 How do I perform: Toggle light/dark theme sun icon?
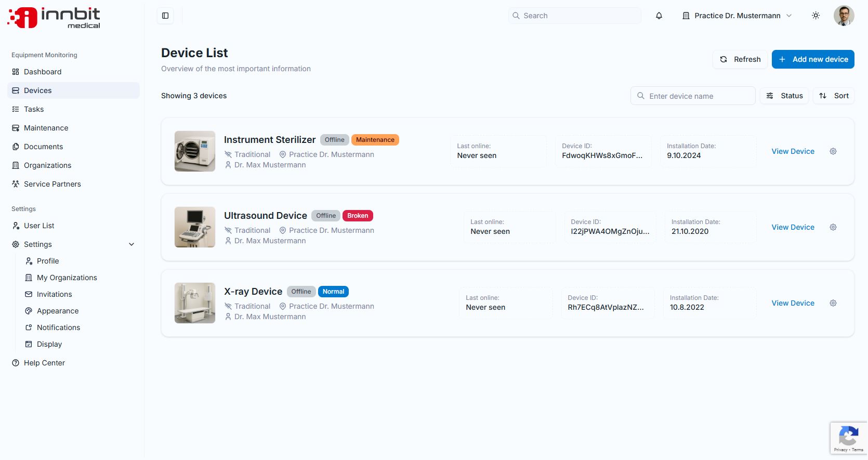click(816, 16)
